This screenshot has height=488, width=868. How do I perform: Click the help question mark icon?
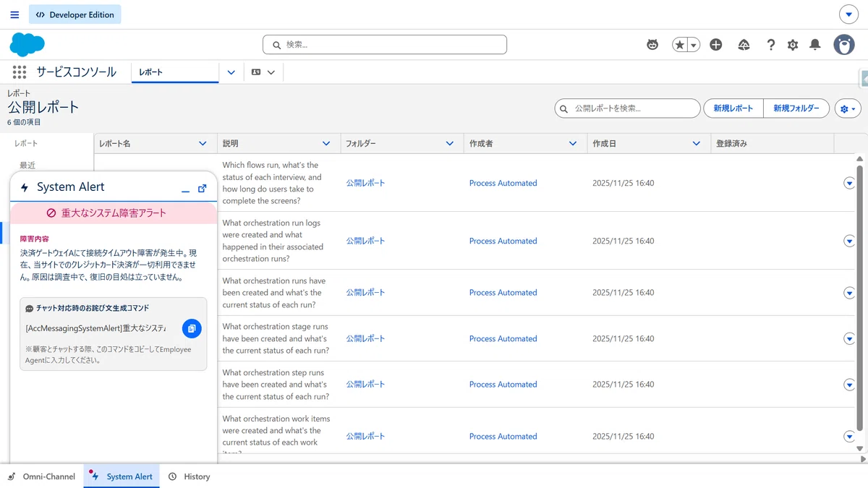click(771, 45)
